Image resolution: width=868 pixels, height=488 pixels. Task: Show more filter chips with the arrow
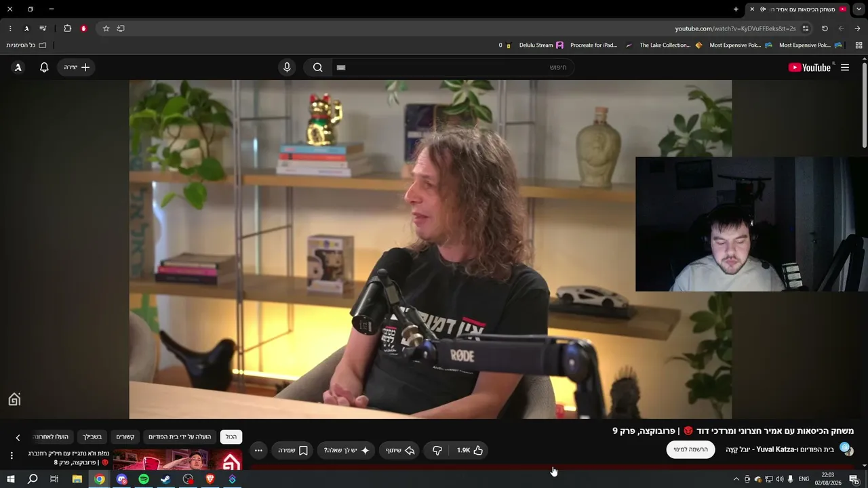18,437
